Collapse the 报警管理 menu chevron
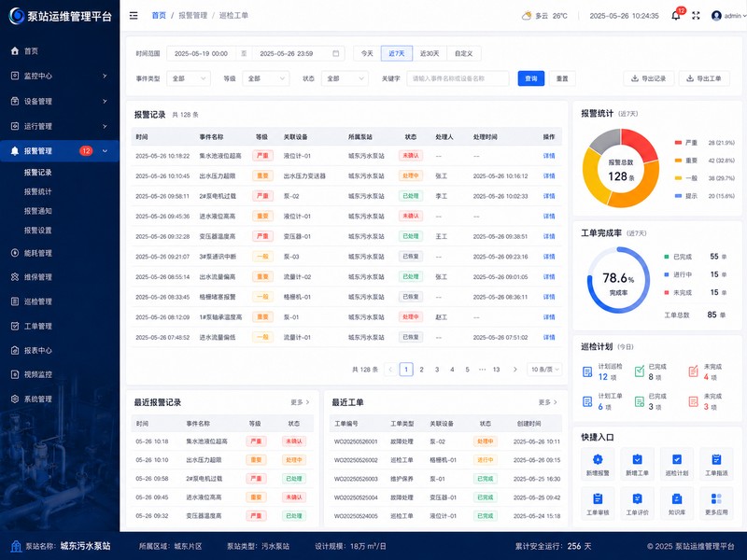This screenshot has height=560, width=747. click(x=105, y=151)
